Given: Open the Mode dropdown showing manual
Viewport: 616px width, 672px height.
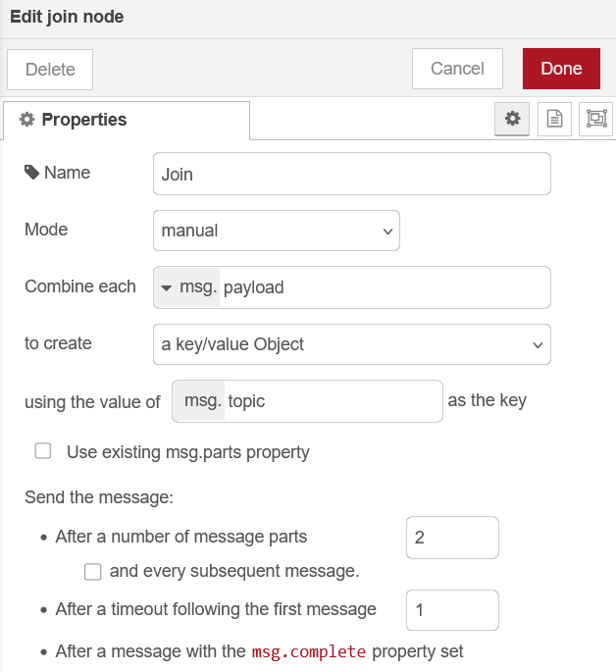Looking at the screenshot, I should (x=277, y=231).
